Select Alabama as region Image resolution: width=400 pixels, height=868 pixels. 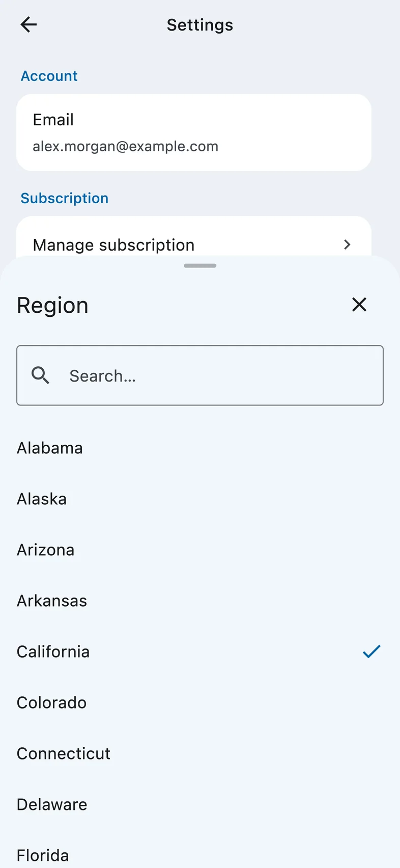coord(200,448)
